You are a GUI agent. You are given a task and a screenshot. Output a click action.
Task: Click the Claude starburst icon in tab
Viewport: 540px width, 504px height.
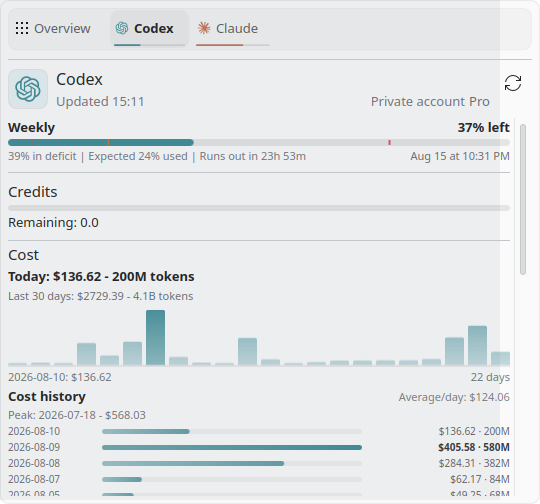[204, 28]
